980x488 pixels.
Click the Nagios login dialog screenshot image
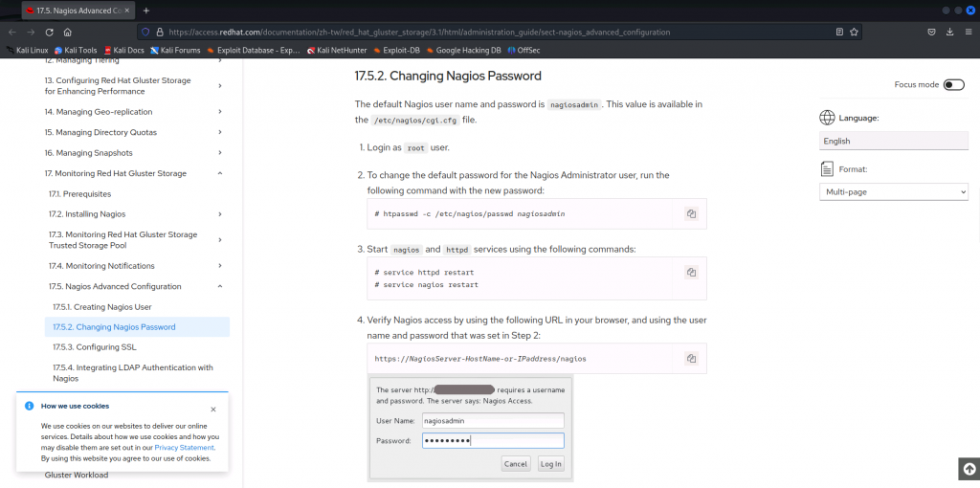click(x=470, y=428)
